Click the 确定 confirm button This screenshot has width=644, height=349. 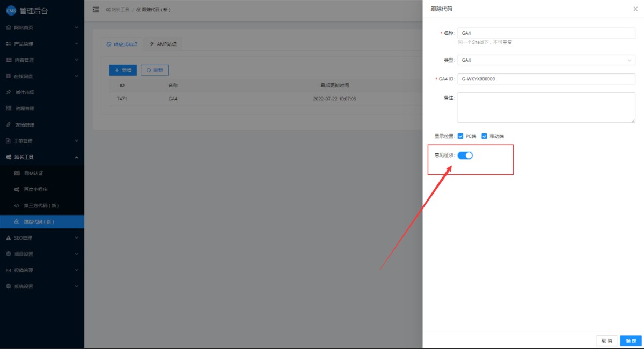[631, 340]
